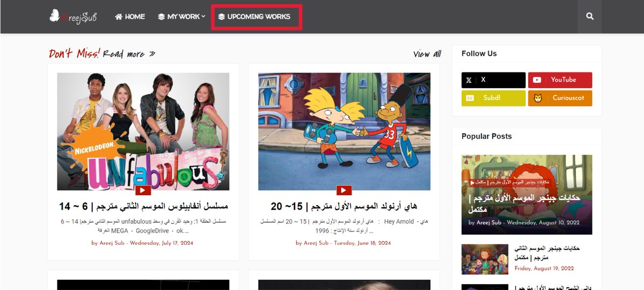The height and width of the screenshot is (290, 644).
Task: Click the stack icon beside UPCOMING WORKS
Action: (x=221, y=17)
